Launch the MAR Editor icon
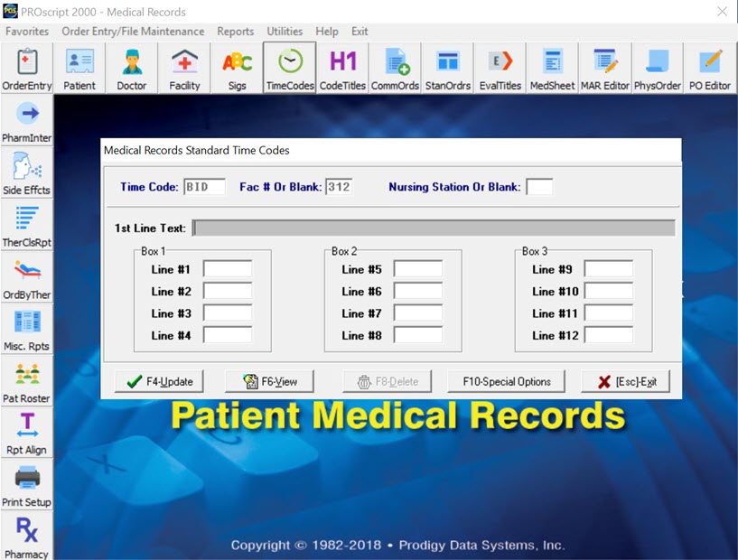 (x=604, y=69)
